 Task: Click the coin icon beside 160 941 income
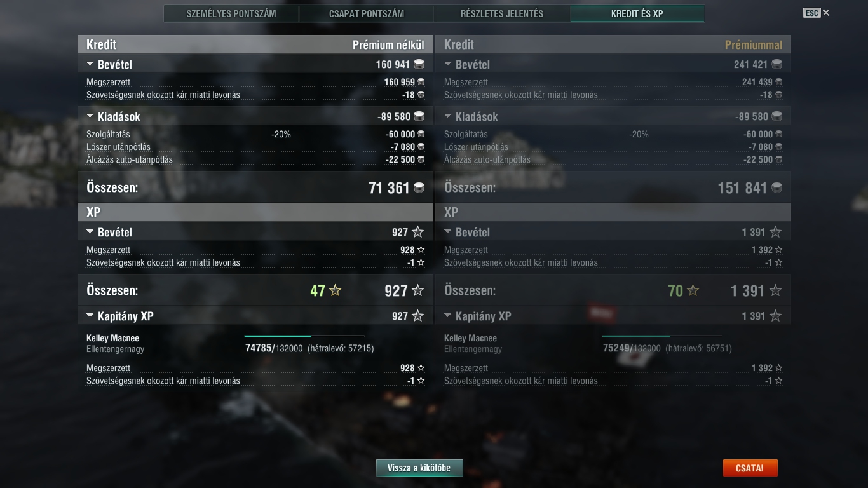(x=419, y=64)
